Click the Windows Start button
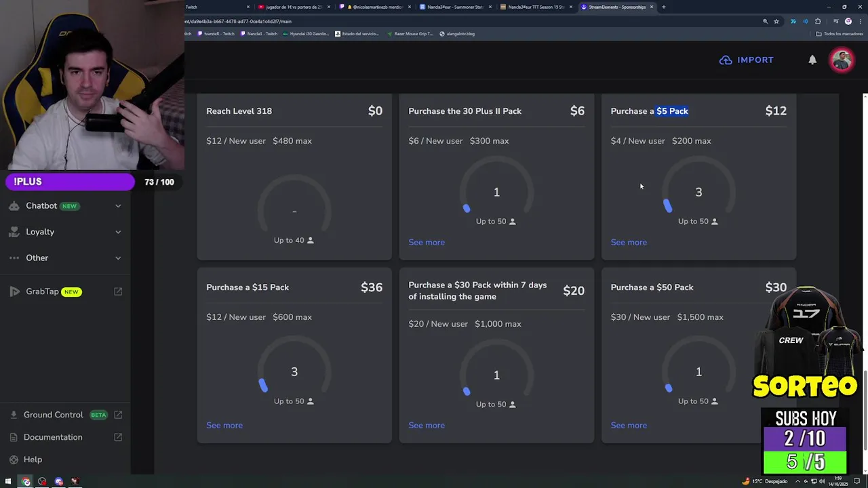This screenshot has width=868, height=488. click(9, 481)
